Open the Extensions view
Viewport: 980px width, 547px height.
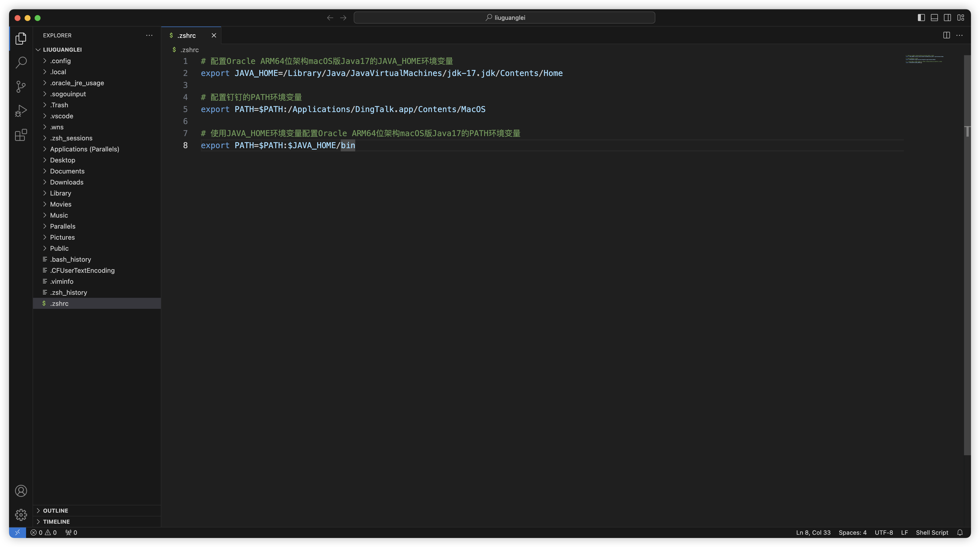coord(21,135)
